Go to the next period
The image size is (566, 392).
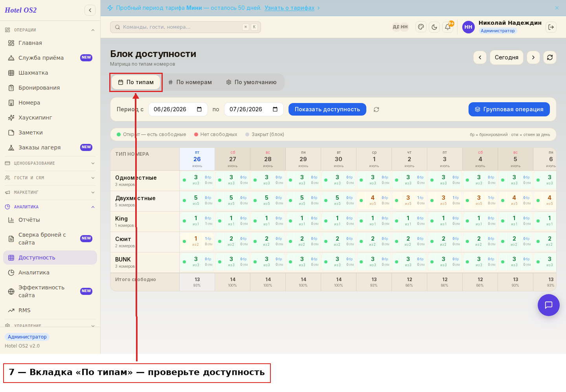(533, 57)
